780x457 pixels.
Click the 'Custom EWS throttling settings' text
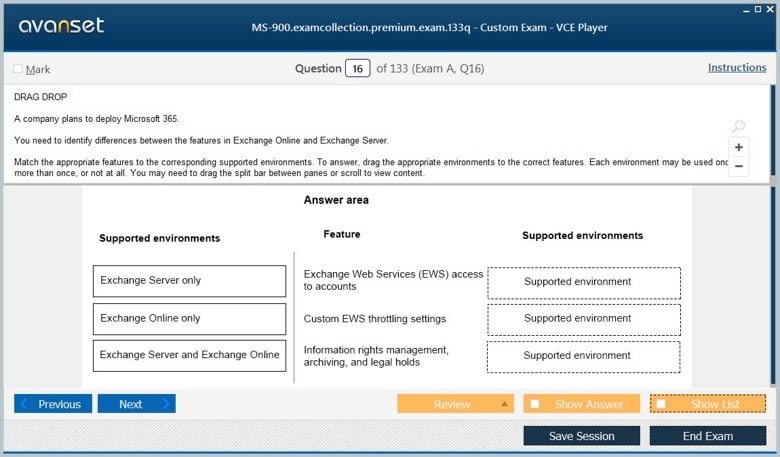(x=375, y=319)
